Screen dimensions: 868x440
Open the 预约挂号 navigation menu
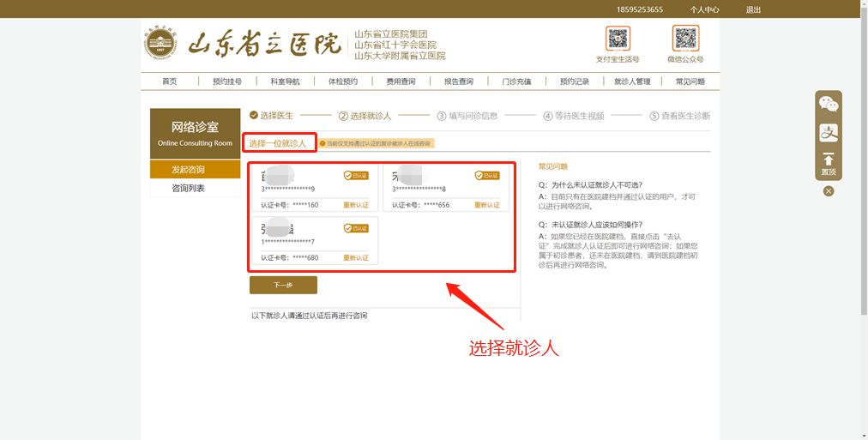(x=227, y=81)
